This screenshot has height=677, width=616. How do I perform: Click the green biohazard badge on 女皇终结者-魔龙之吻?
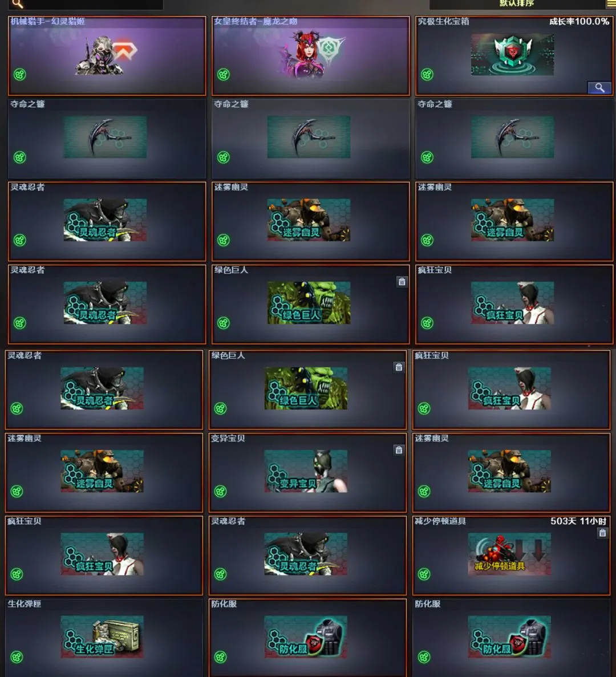point(224,75)
